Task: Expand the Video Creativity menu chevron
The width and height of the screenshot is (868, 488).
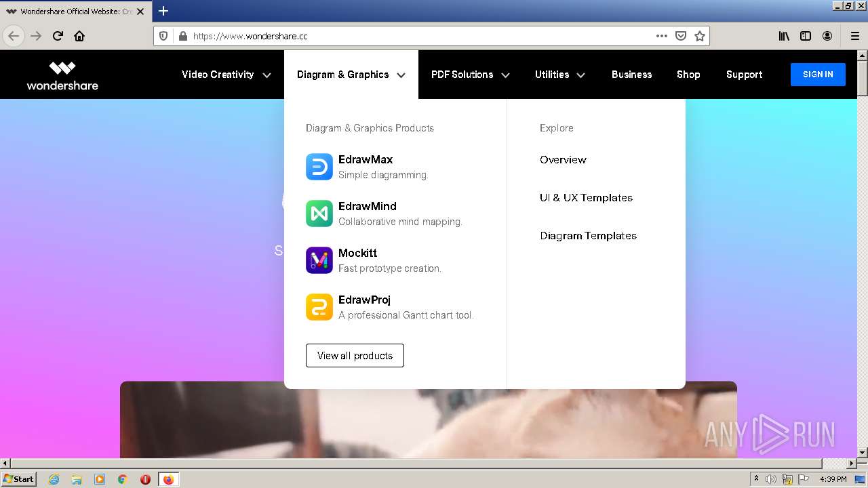Action: coord(267,75)
